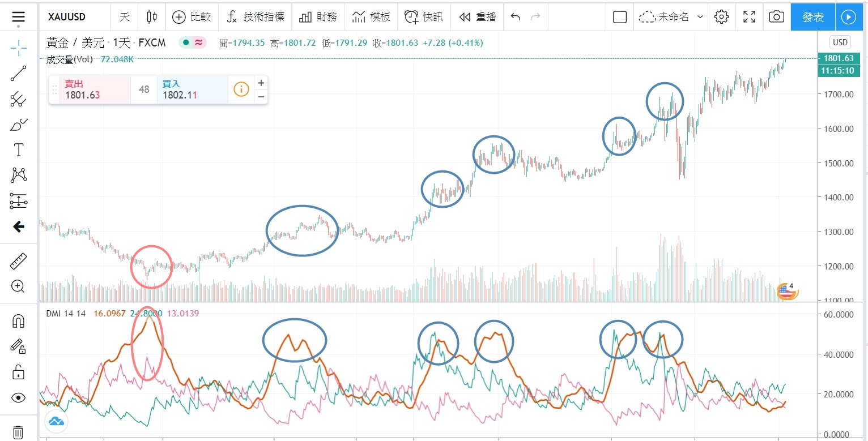Open the hamburger main menu
Screen dimensions: 868x441
[x=18, y=17]
